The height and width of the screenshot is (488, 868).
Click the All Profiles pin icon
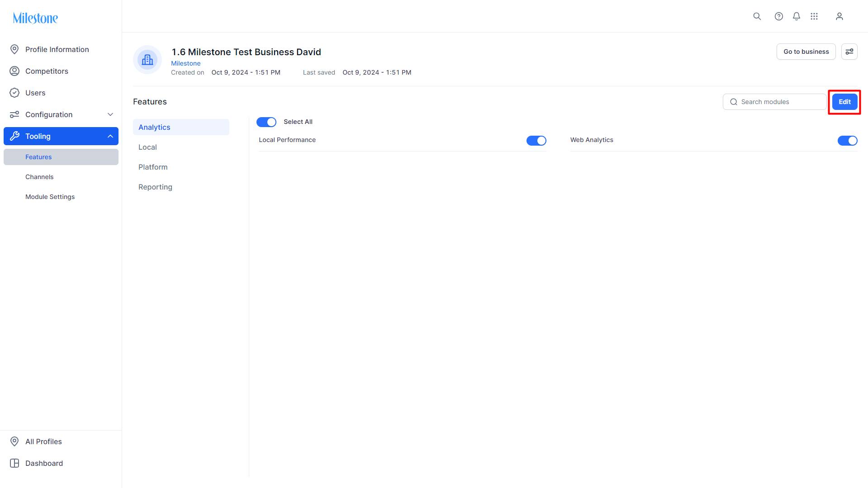tap(14, 441)
